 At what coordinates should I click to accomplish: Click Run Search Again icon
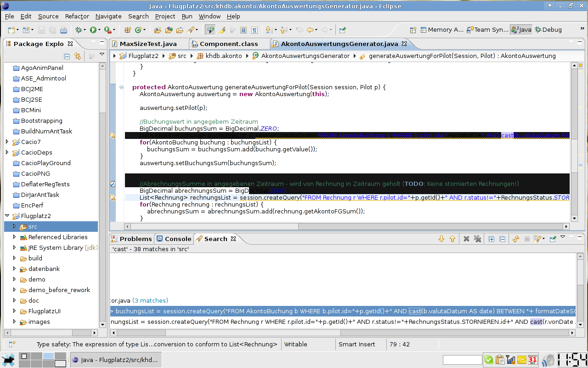tap(515, 239)
